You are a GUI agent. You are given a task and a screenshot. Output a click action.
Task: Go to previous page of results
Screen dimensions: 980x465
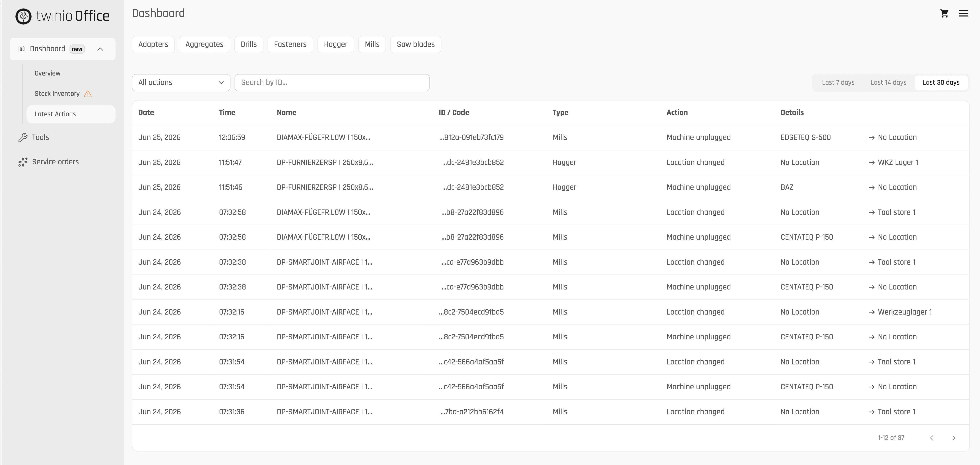tap(932, 438)
